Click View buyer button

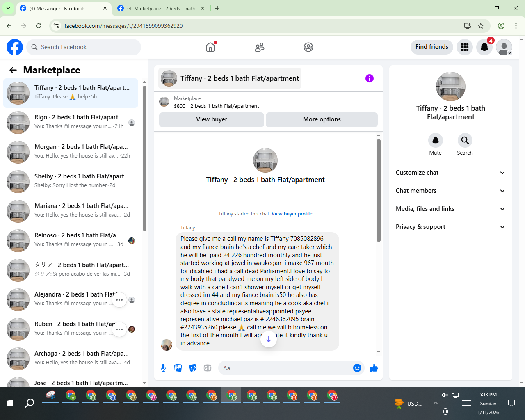(x=212, y=119)
